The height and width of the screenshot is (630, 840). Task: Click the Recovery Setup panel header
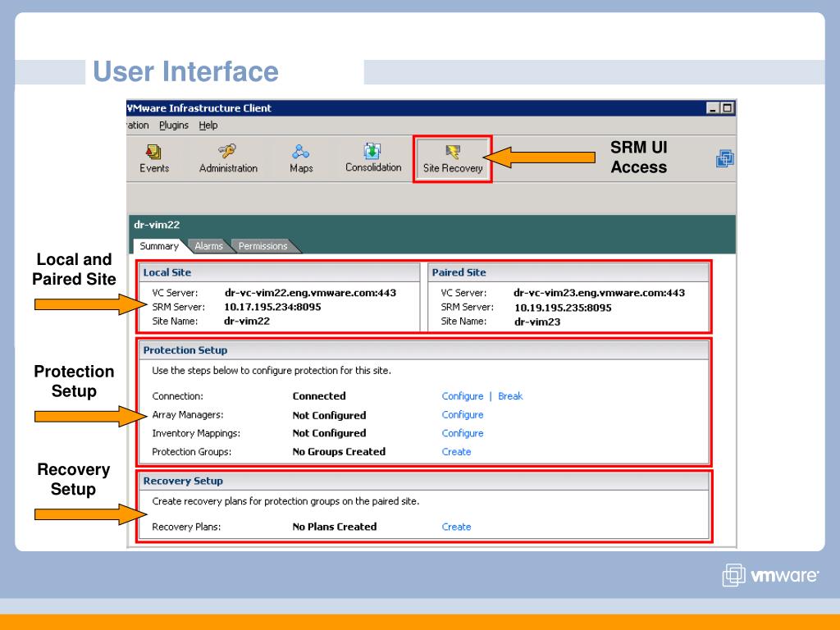(x=424, y=481)
